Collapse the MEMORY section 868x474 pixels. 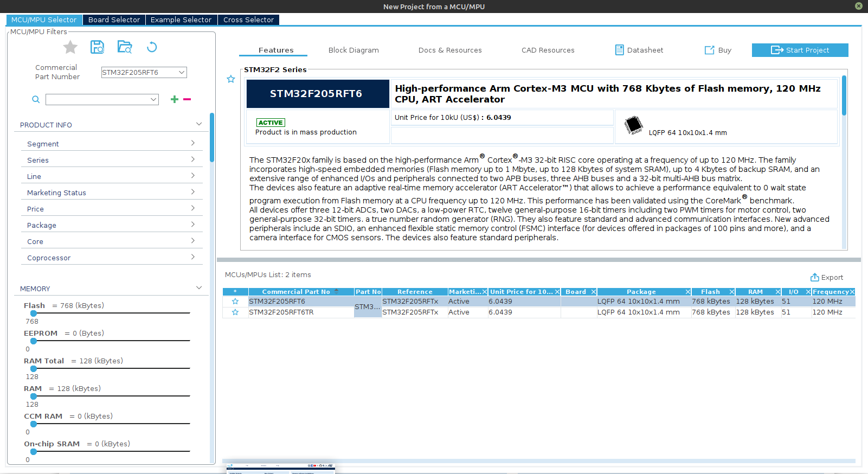pos(199,288)
